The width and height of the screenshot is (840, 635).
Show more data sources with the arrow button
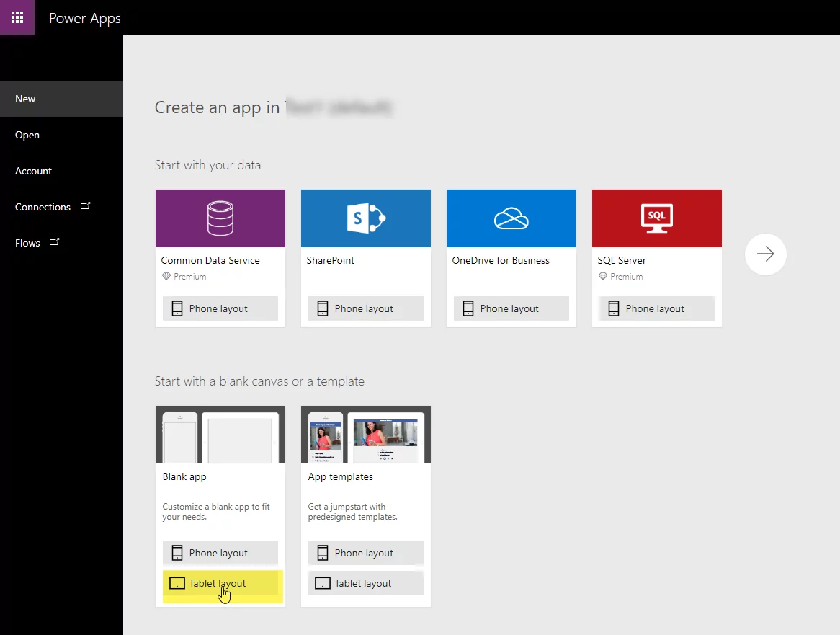[x=766, y=254]
